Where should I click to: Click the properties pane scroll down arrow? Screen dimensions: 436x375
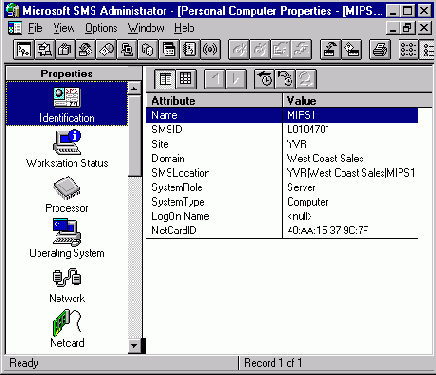134,346
